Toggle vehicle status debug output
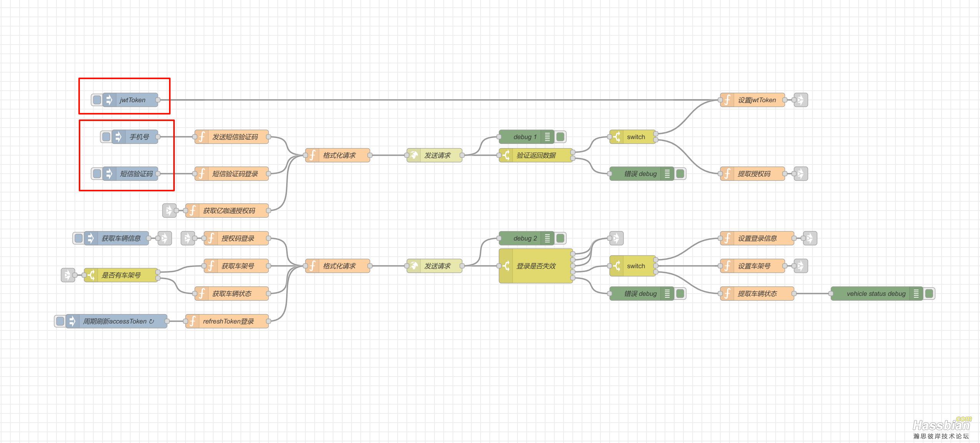 click(929, 294)
